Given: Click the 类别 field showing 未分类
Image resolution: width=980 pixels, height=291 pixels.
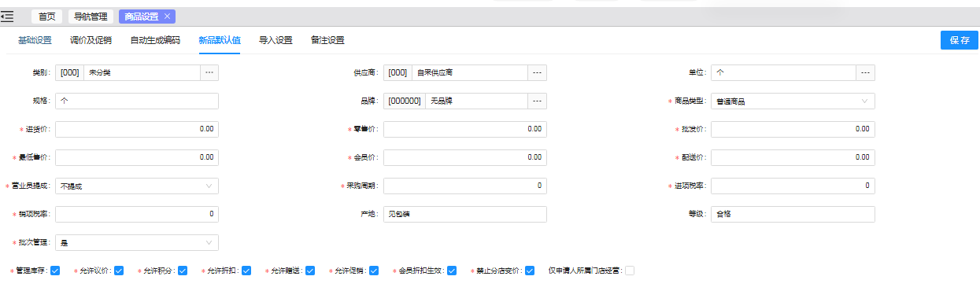Looking at the screenshot, I should point(142,72).
